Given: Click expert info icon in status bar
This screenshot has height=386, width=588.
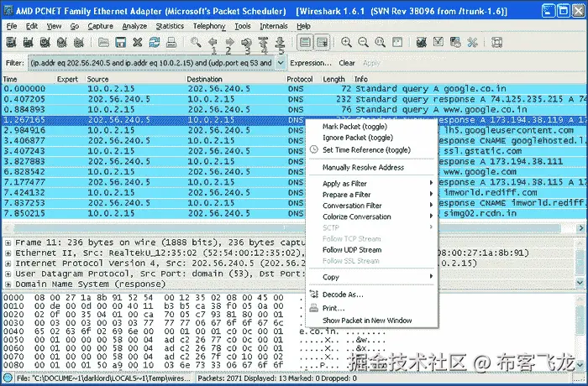Looking at the screenshot, I should 8,378.
